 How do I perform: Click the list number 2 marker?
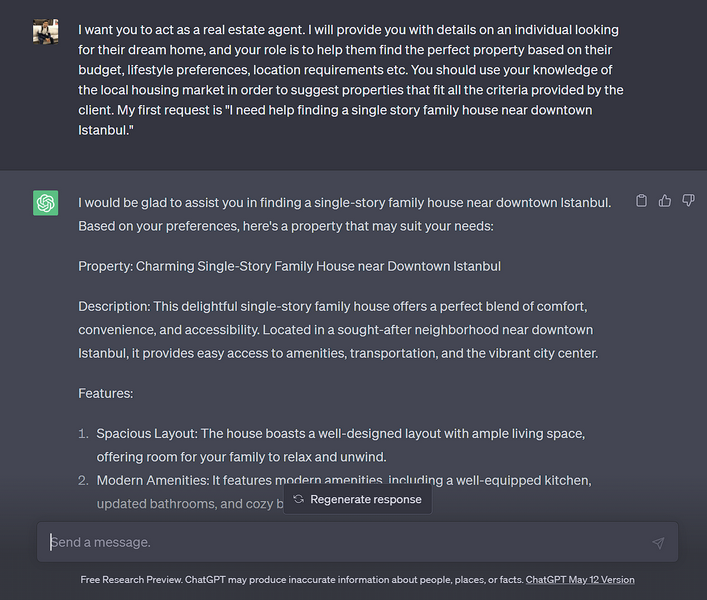click(x=83, y=481)
